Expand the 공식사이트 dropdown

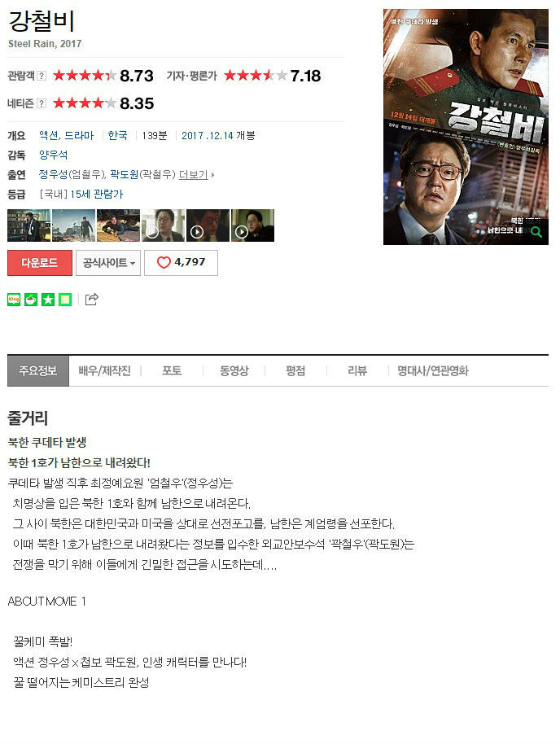coord(108,262)
